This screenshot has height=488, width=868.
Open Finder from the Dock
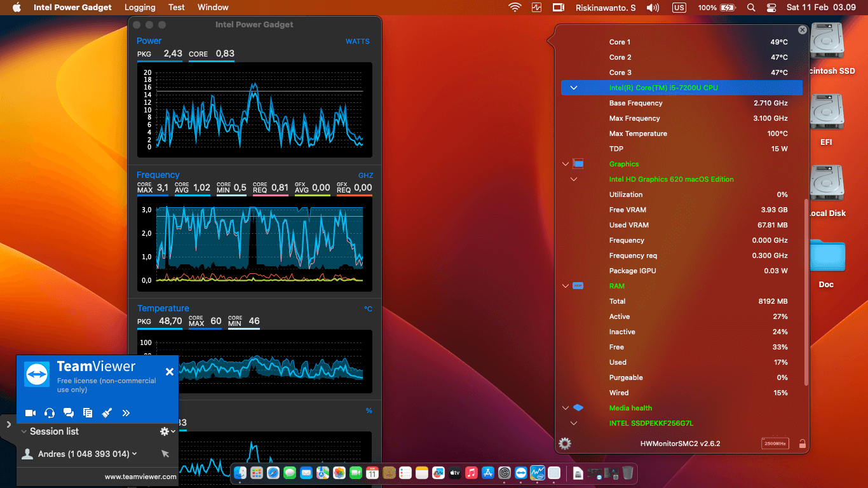[240, 473]
